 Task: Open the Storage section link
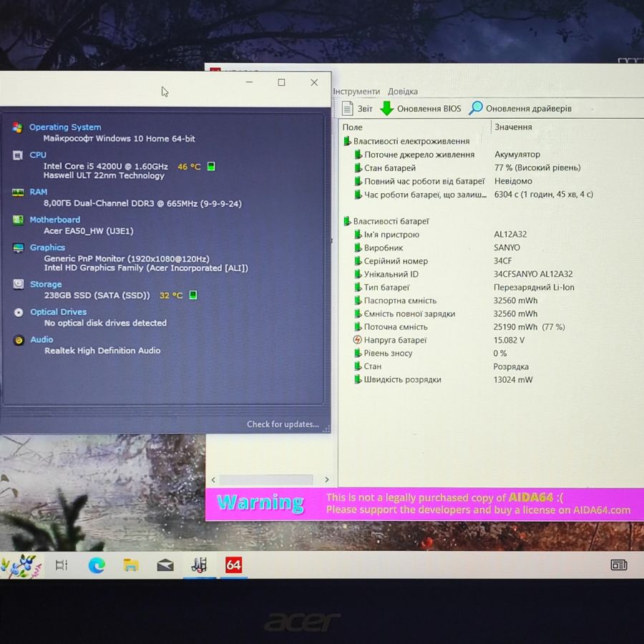click(46, 284)
